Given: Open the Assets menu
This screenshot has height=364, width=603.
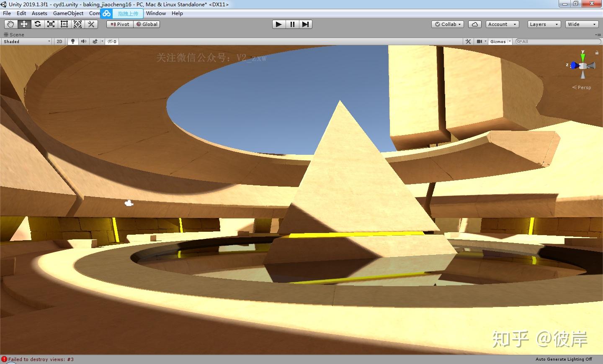Looking at the screenshot, I should 39,13.
